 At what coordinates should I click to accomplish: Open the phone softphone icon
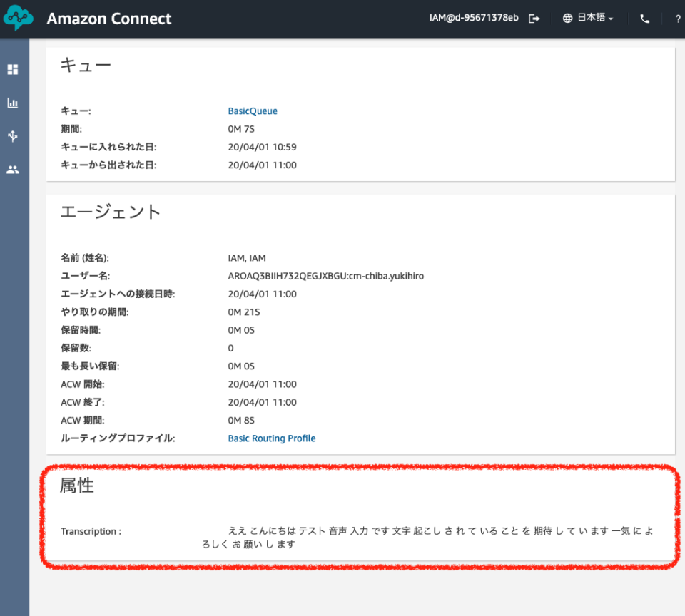click(x=645, y=19)
